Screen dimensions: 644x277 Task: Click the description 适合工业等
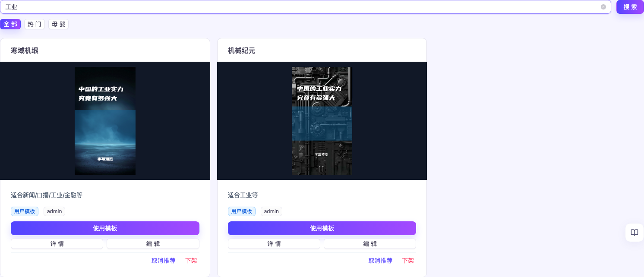[x=243, y=195]
